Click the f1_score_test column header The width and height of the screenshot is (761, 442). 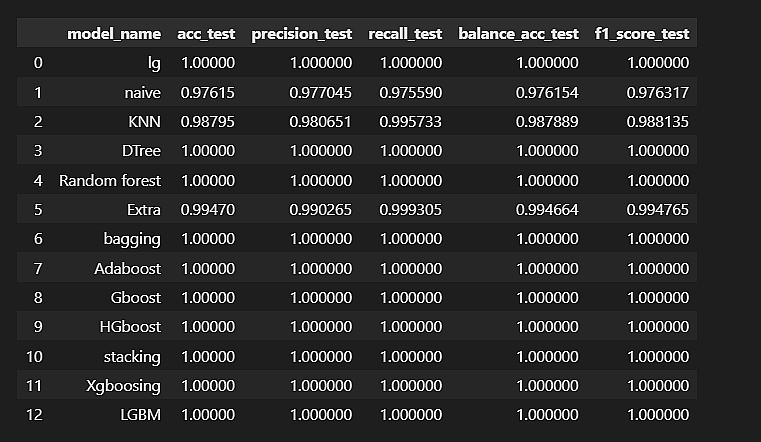(x=641, y=34)
